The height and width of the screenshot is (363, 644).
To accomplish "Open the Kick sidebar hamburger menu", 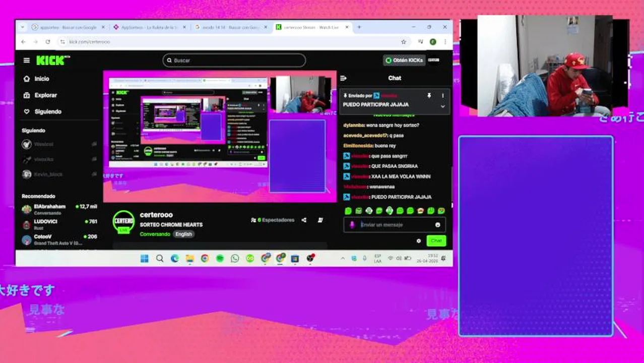I will click(26, 60).
